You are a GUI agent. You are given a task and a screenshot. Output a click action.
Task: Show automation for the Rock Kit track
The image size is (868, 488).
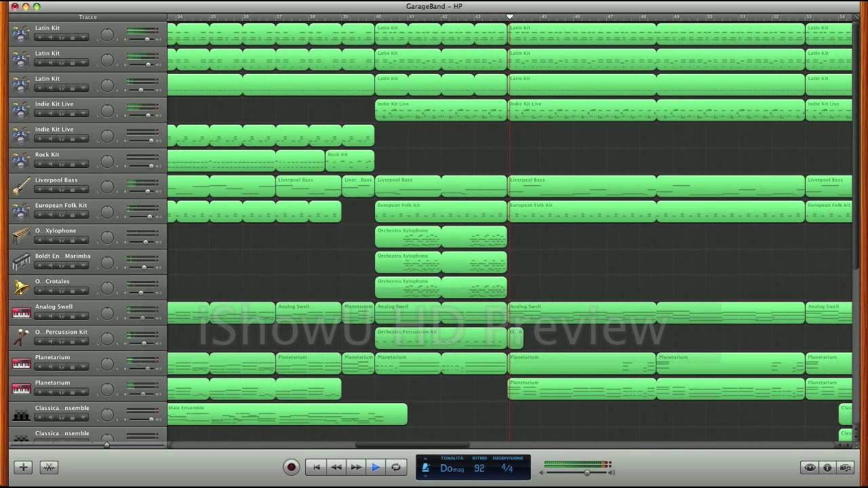[x=83, y=164]
